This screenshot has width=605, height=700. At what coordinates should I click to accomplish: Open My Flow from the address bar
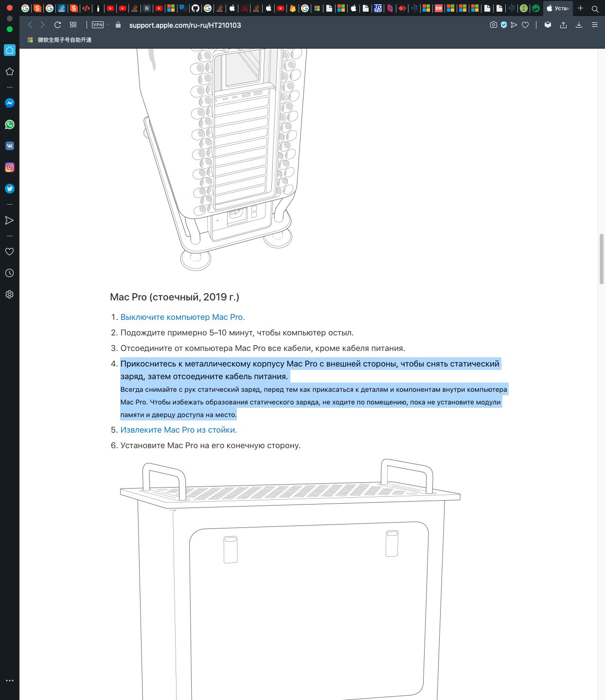tap(514, 25)
